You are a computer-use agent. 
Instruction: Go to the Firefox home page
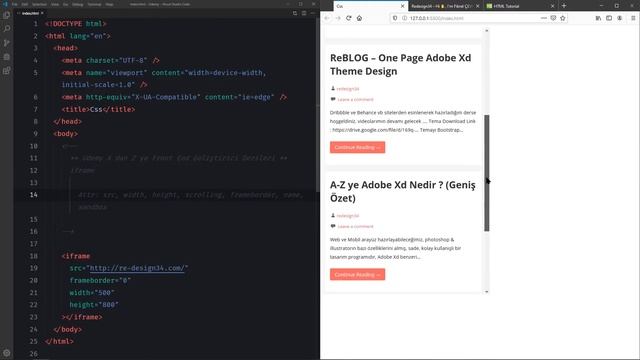pyautogui.click(x=359, y=18)
